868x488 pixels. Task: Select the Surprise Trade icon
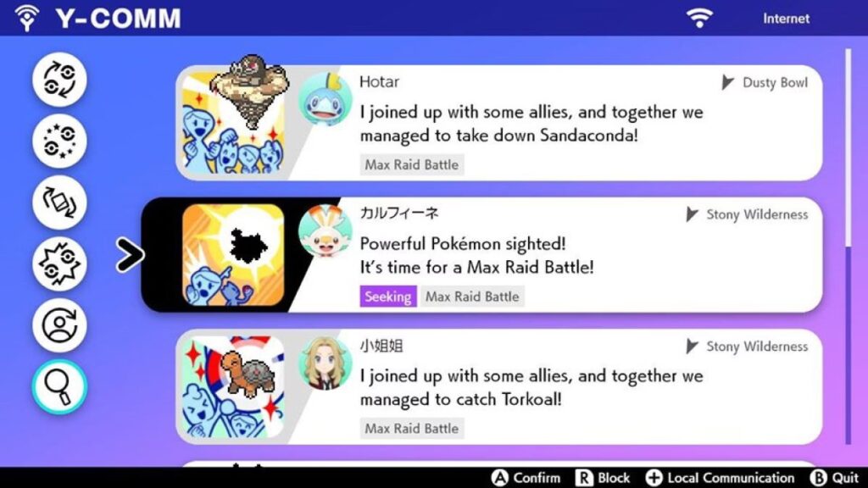click(60, 141)
